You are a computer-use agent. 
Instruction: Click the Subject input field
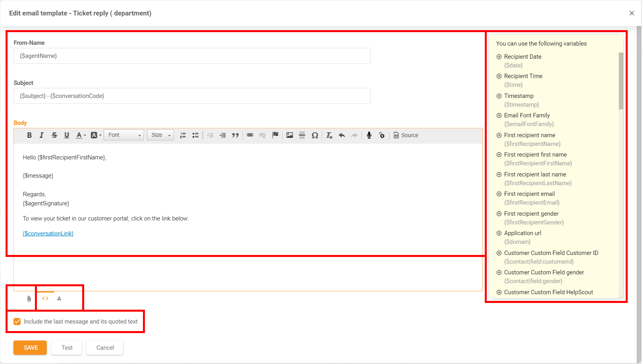[192, 96]
